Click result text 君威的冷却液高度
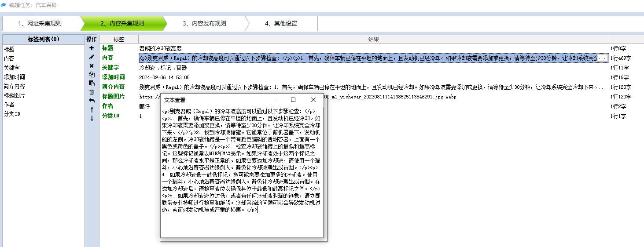Screen dimensions: 644x247 pos(160,48)
